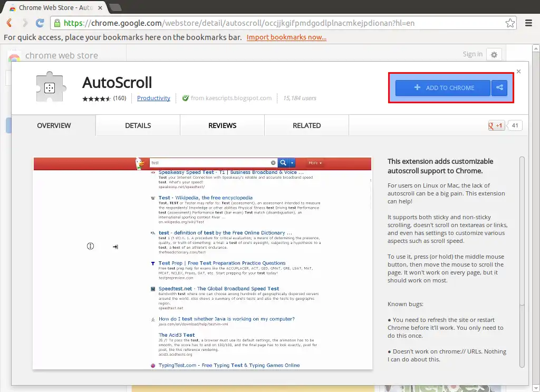Viewport: 540px width, 392px height.
Task: Click the (160) ratings count
Action: click(x=120, y=98)
